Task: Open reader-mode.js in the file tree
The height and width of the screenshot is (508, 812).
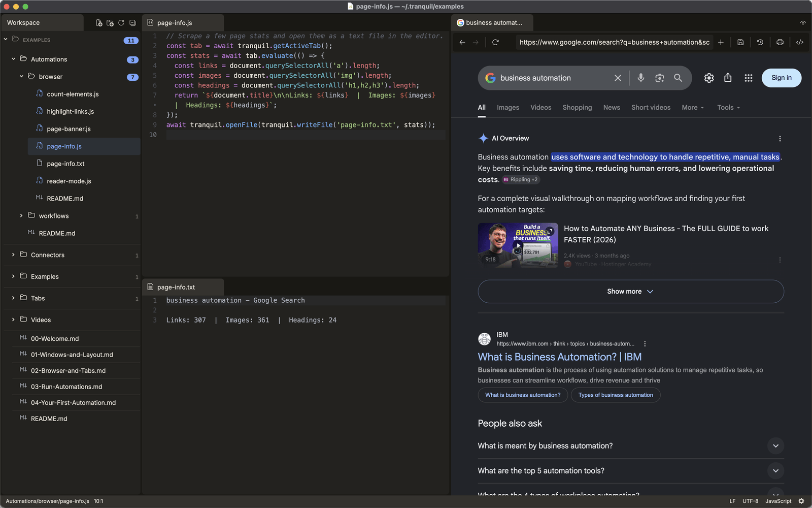Action: pyautogui.click(x=69, y=181)
